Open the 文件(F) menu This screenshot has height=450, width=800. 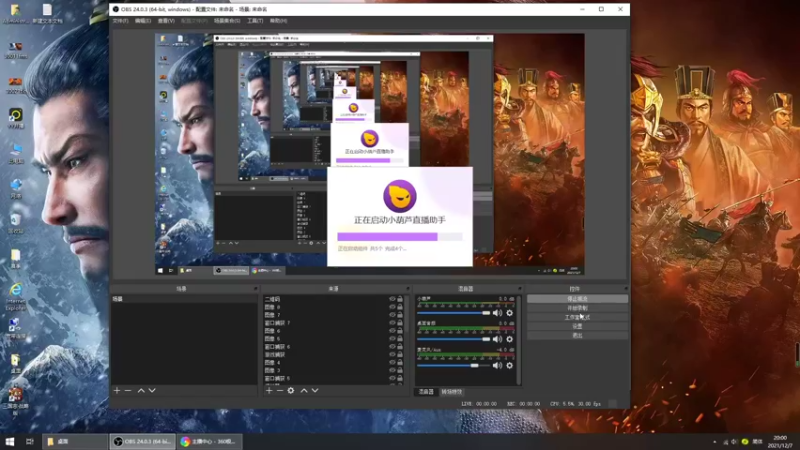(120, 21)
